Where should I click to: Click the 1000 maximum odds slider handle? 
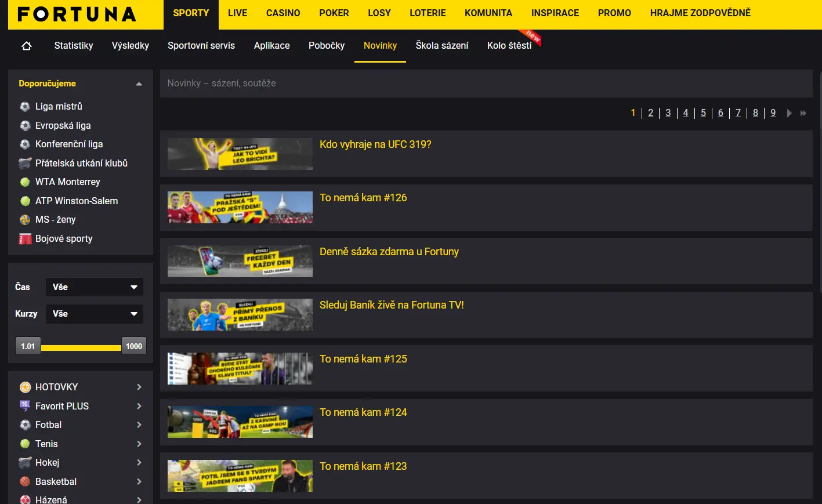133,346
